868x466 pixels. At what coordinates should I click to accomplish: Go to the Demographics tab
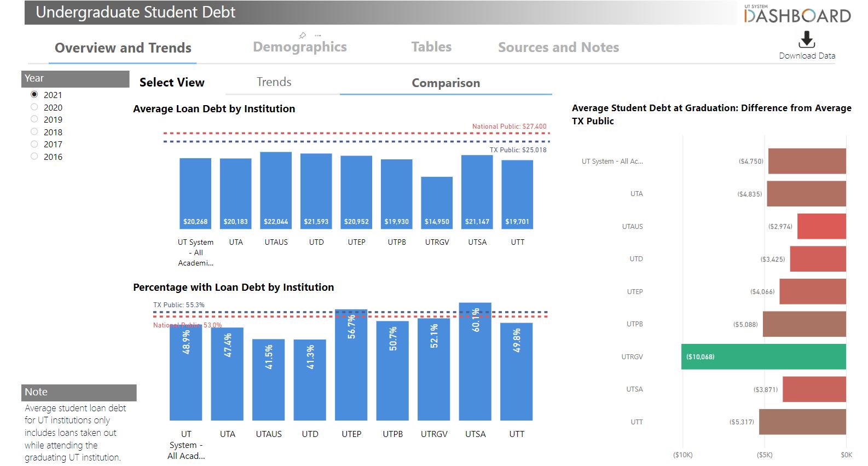[300, 47]
